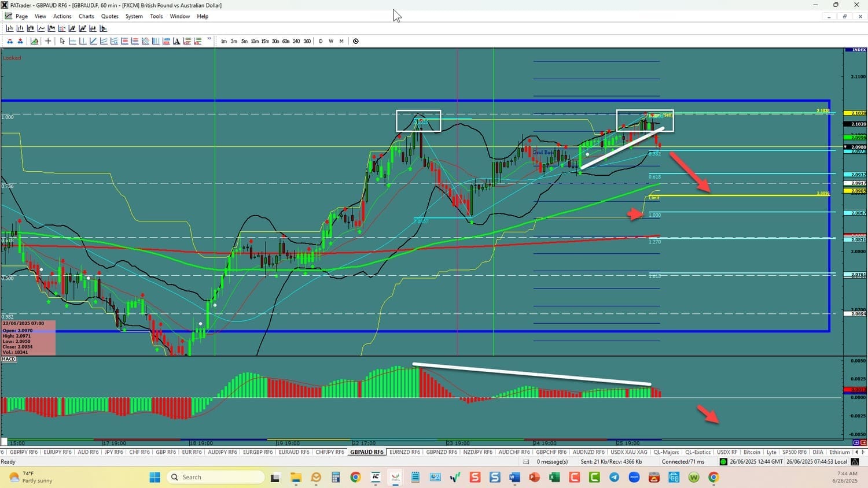Switch chart to 10m timeframe
Viewport: 868px width, 488px height.
point(255,41)
